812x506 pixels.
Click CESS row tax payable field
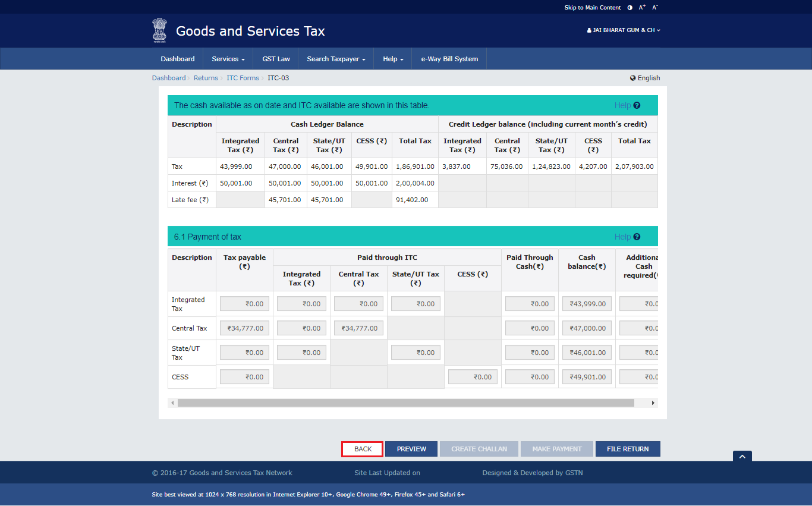click(x=244, y=377)
